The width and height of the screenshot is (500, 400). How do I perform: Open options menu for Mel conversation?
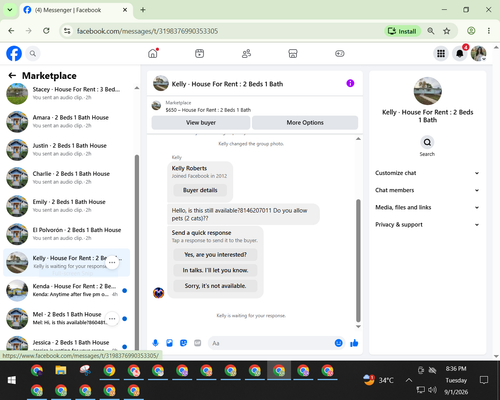point(112,319)
